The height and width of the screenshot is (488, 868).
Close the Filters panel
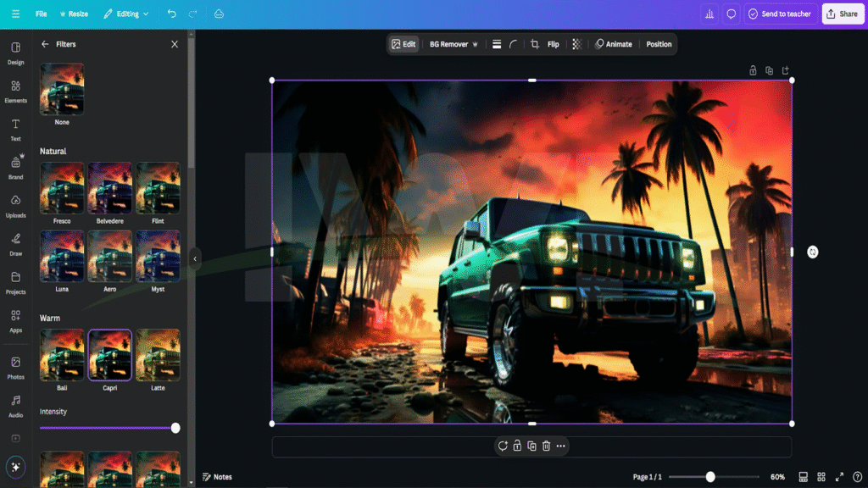pyautogui.click(x=175, y=44)
